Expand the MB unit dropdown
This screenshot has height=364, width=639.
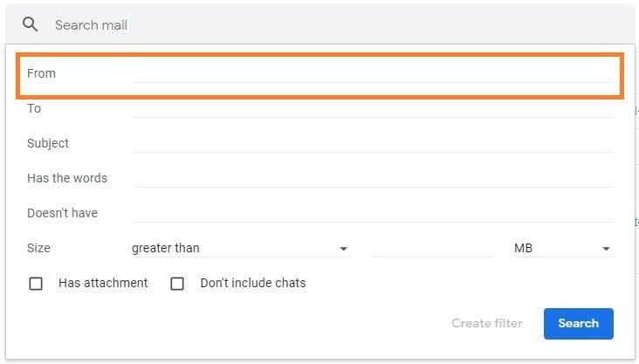pyautogui.click(x=562, y=248)
